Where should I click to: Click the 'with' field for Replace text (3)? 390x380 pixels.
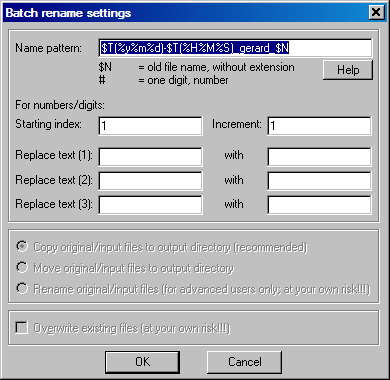click(319, 205)
